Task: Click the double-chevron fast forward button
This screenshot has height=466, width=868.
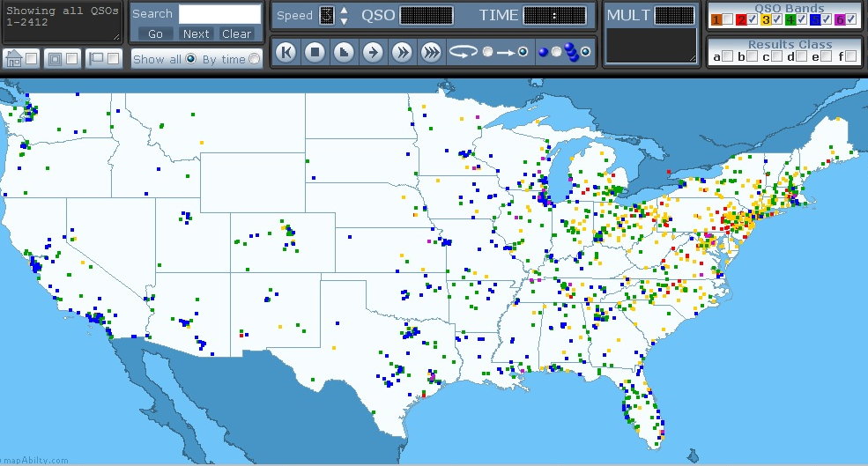Action: 402,53
